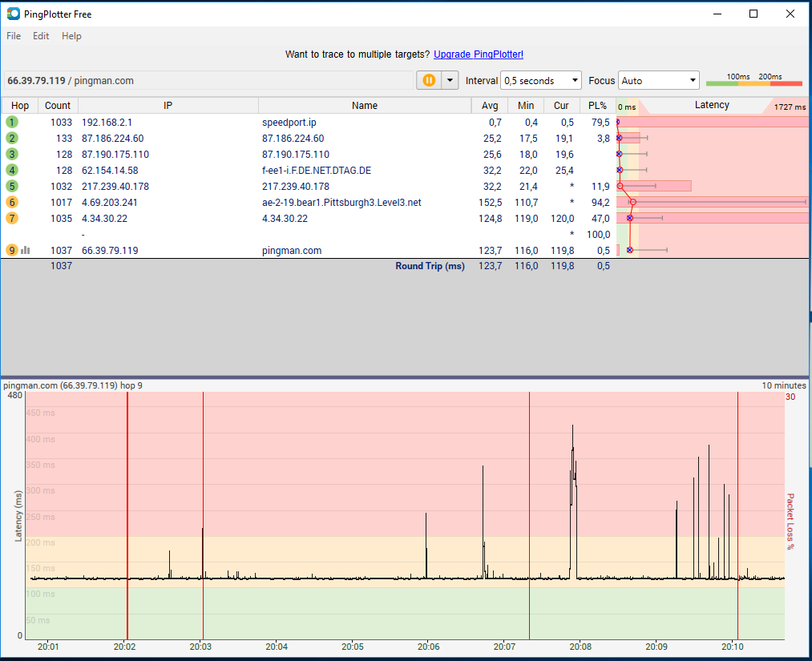Click the 100,0 packet loss value
The width and height of the screenshot is (812, 661).
click(598, 235)
